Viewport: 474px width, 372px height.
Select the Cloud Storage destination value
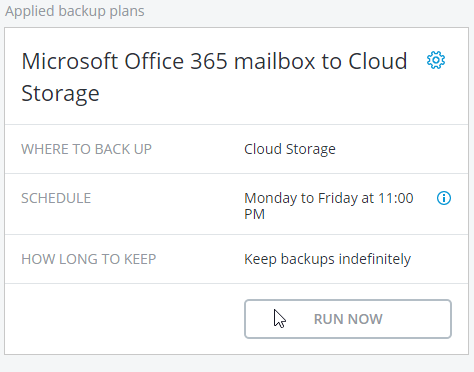coord(290,149)
